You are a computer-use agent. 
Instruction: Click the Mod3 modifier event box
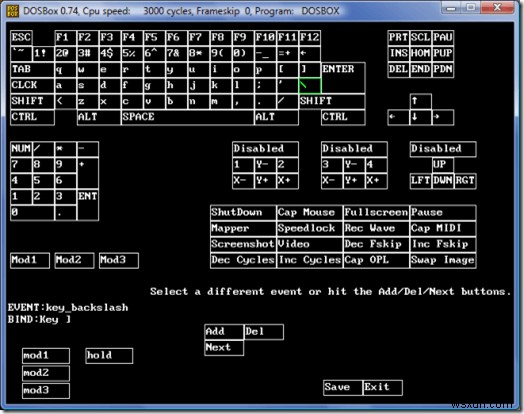coord(119,261)
